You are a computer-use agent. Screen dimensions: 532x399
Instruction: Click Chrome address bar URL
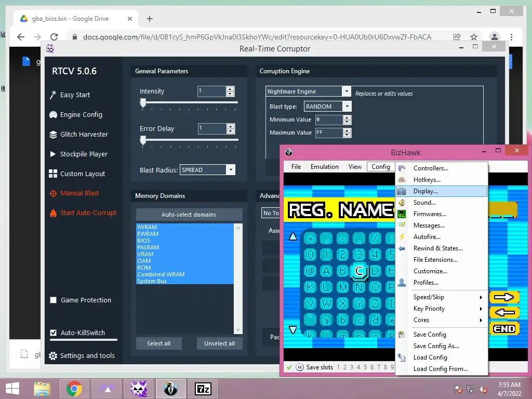click(257, 37)
